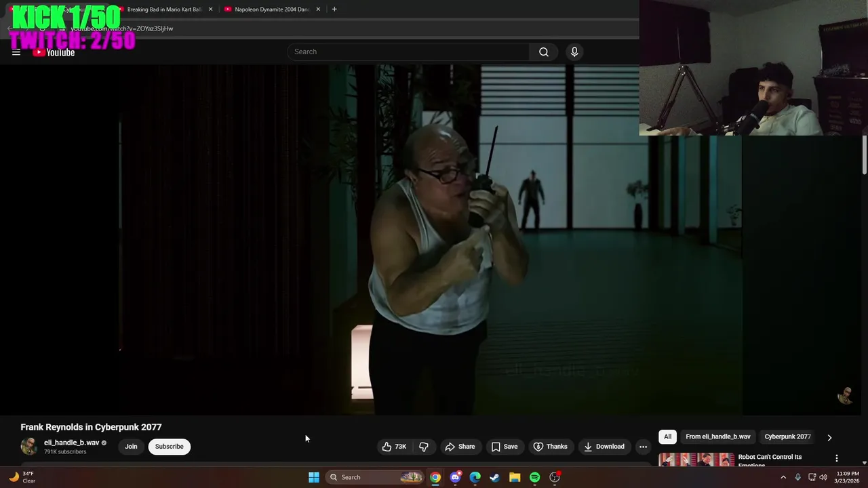Viewport: 868px width, 488px height.
Task: Switch to Breaking Bad in Mario Kart tab
Action: click(164, 9)
